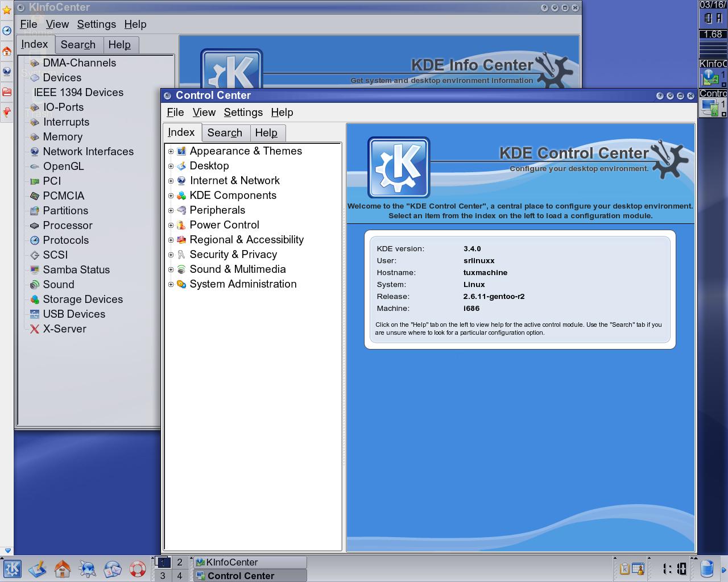Click the Security & Privacy icon

[x=181, y=255]
